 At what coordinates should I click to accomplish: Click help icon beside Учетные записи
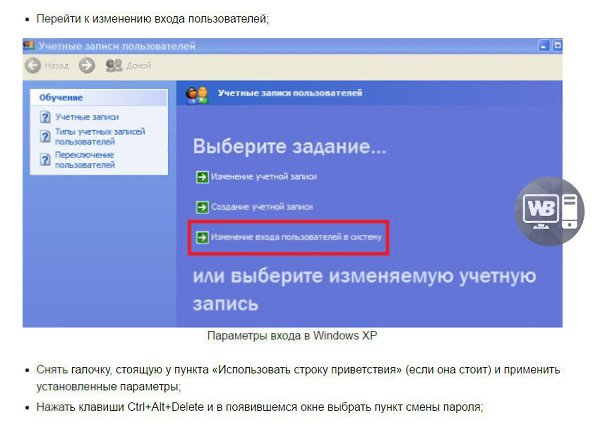click(45, 118)
